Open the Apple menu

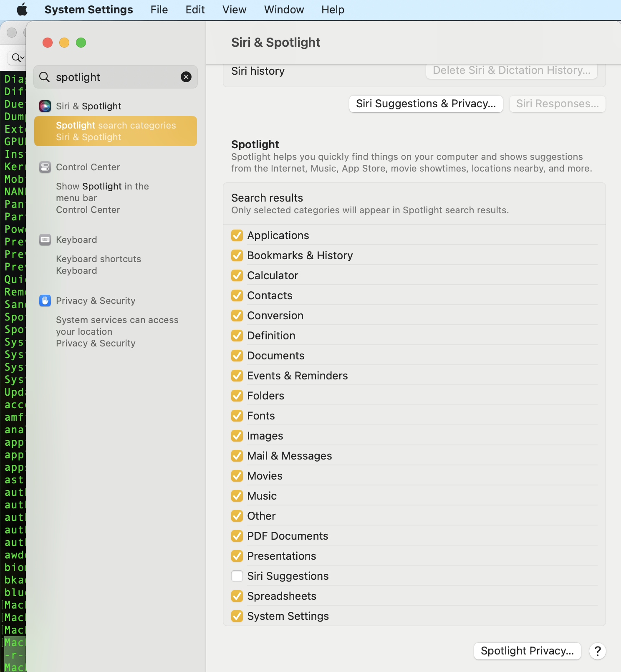[22, 10]
